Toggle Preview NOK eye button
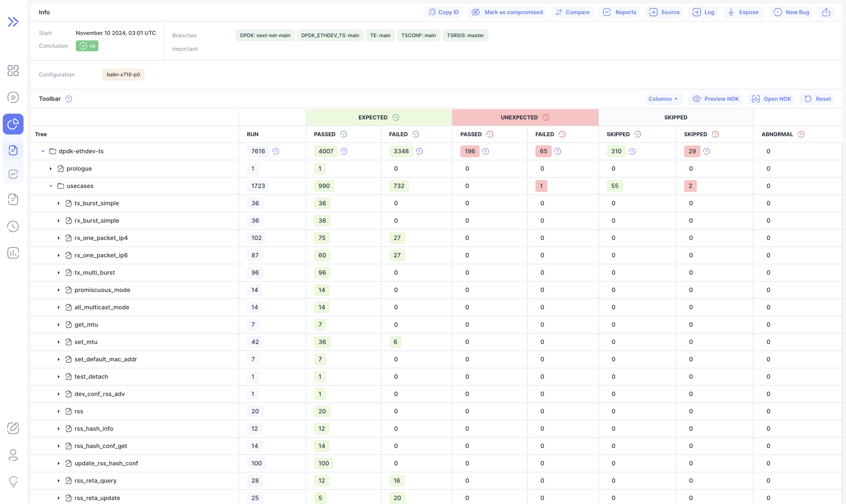This screenshot has height=504, width=846. point(715,99)
